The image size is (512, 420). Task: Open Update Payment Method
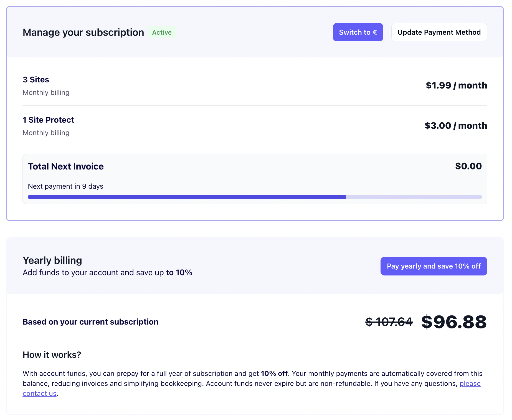pyautogui.click(x=439, y=32)
